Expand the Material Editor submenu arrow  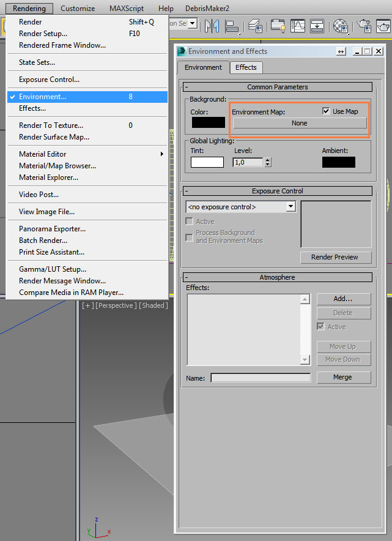[x=161, y=154]
